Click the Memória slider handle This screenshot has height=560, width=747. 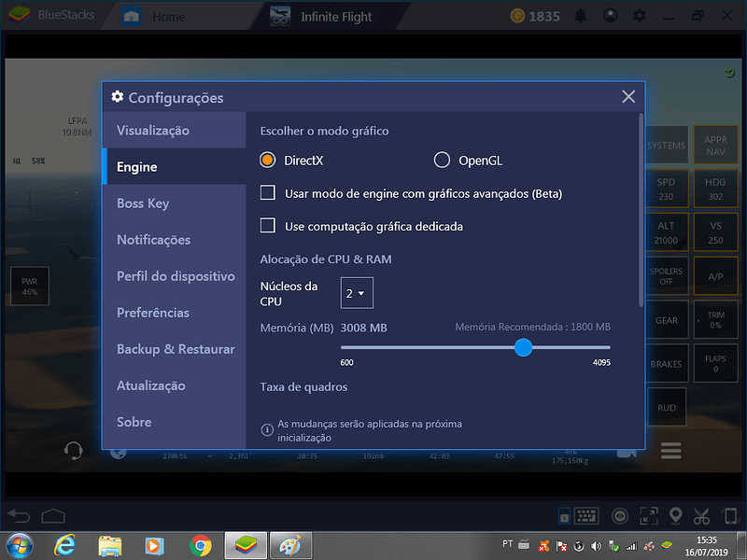[x=523, y=347]
